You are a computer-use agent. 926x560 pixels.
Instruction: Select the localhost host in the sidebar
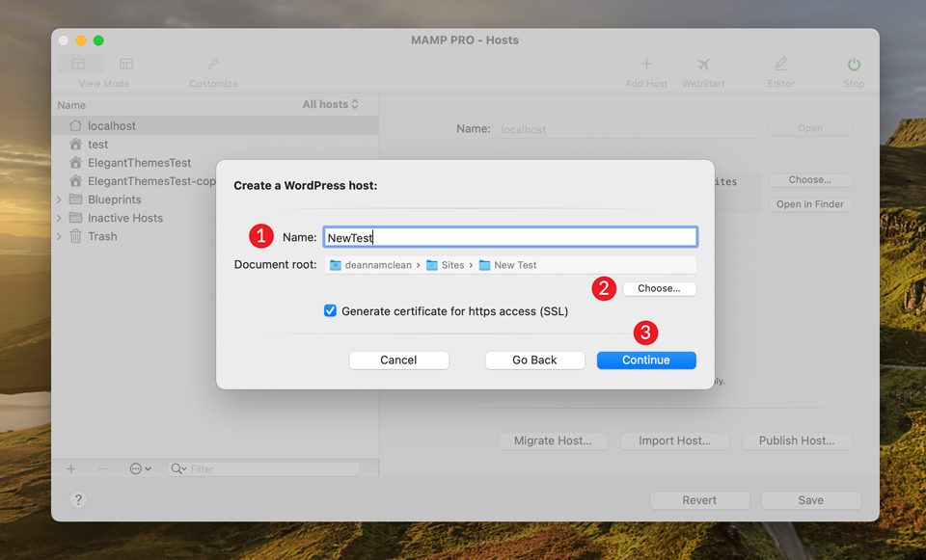tap(112, 125)
